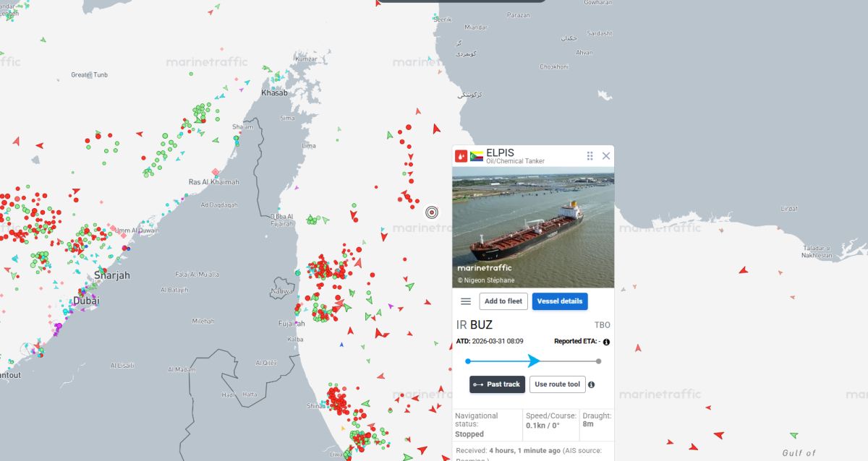Viewport: 868px width, 461px height.
Task: Click the Comoros flag icon in vessel header
Action: pyautogui.click(x=477, y=156)
